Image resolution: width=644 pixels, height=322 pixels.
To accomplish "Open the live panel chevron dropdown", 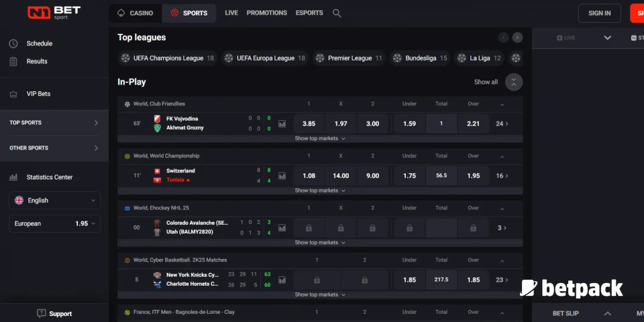I will pos(608,38).
